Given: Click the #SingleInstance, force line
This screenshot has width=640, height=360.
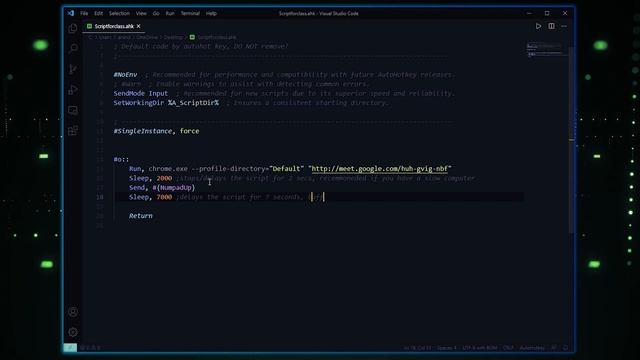Looking at the screenshot, I should [156, 131].
